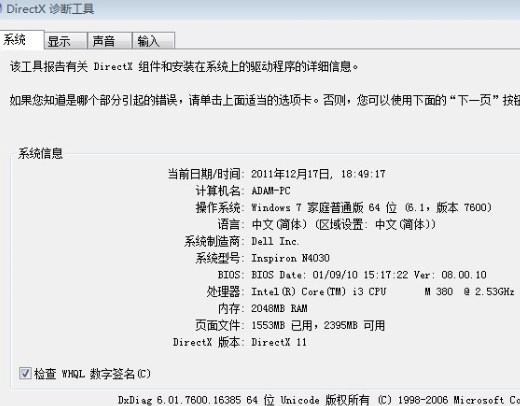Click the 页面文件 label
Image resolution: width=520 pixels, height=406 pixels.
220,325
